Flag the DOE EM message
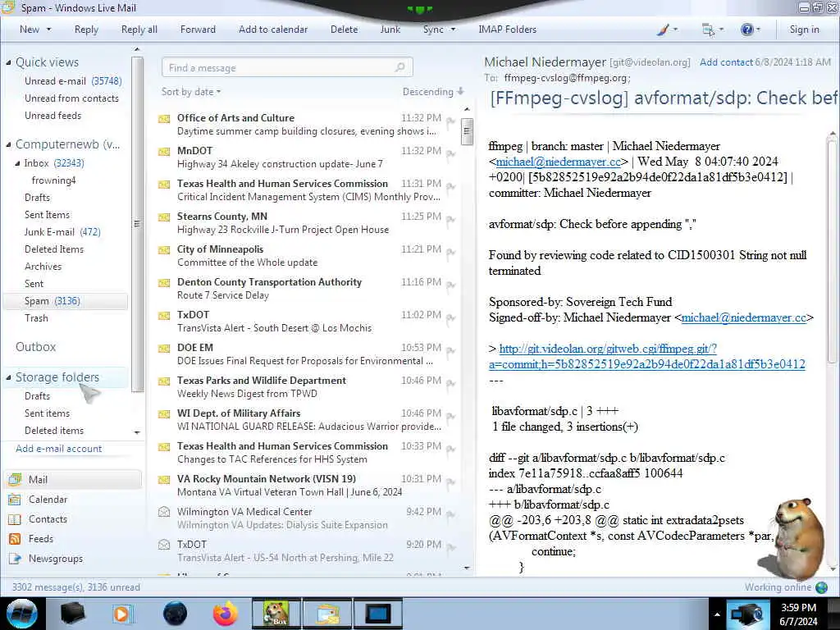 click(x=450, y=351)
